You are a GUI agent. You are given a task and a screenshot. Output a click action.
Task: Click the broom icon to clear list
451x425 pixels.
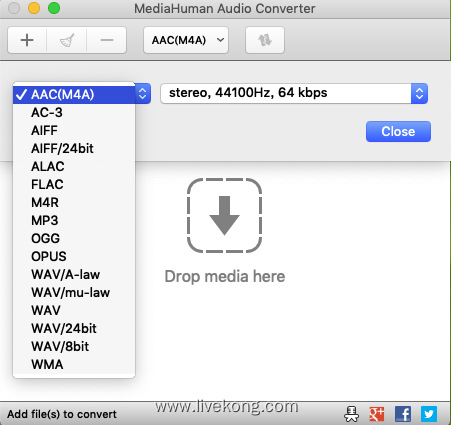pos(67,40)
